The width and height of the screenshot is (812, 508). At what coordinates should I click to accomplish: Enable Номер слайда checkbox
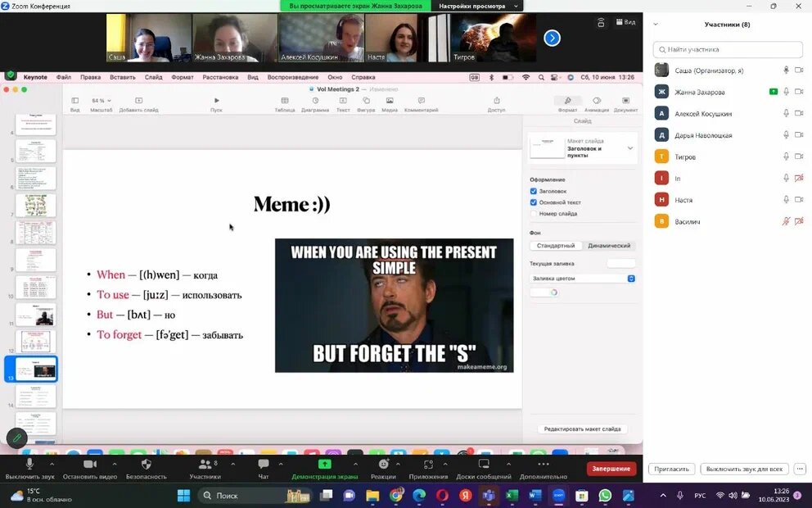(x=534, y=214)
